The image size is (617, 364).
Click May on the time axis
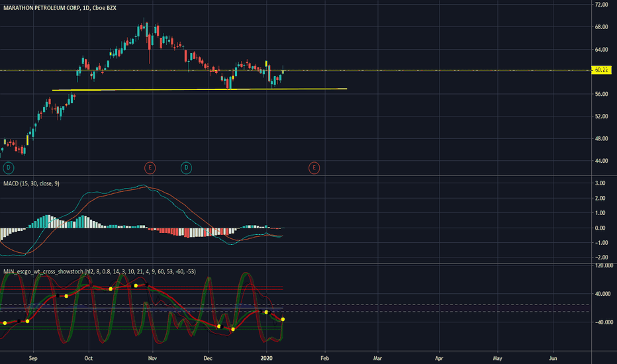[x=497, y=359]
